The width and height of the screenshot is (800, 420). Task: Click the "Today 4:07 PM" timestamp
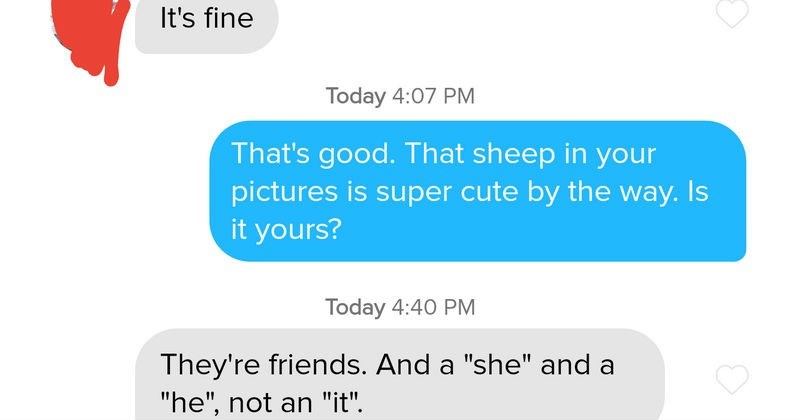coord(400,97)
